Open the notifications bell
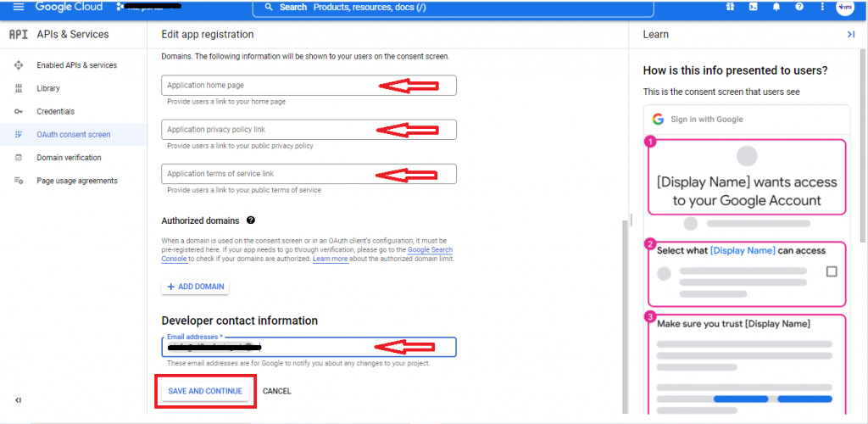Screen dimensions: 868x424 pyautogui.click(x=776, y=7)
